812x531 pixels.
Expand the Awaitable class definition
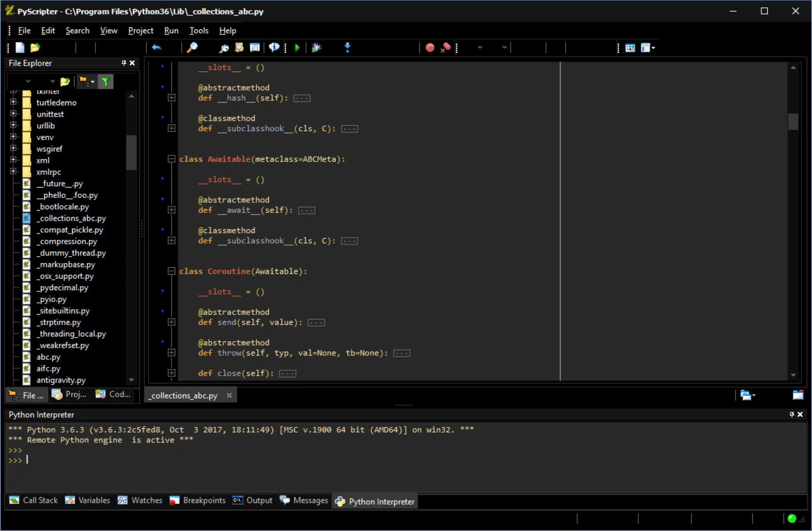click(171, 159)
